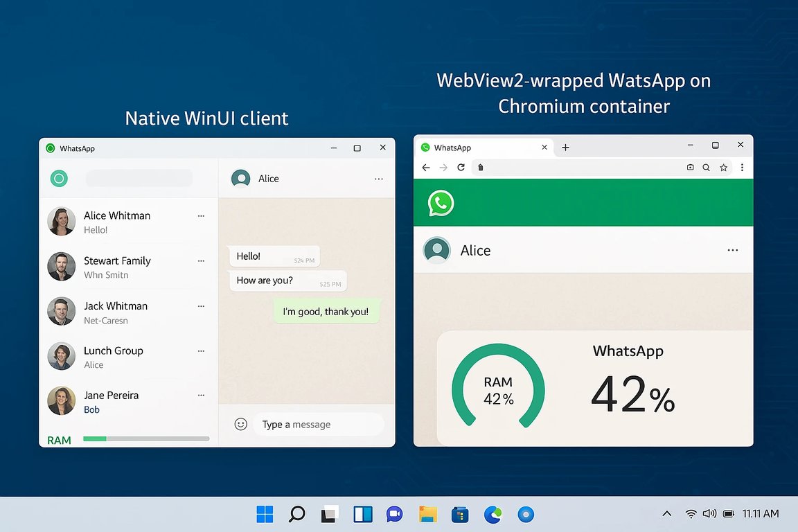Click the WhatsApp logo in the green banner
Image resolution: width=798 pixels, height=532 pixels.
point(440,203)
